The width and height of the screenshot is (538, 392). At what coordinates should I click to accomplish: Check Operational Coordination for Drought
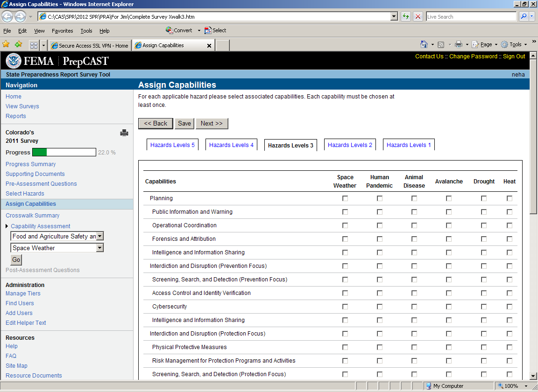pyautogui.click(x=484, y=225)
